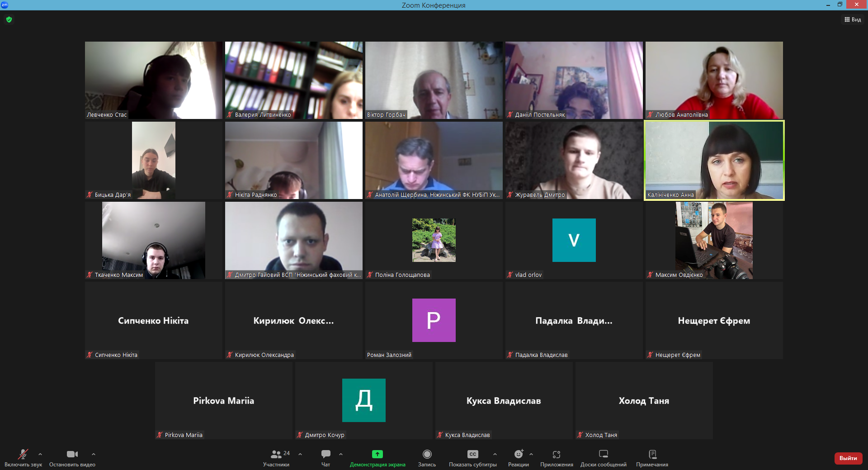Select Ткаченко Максим video tile
The width and height of the screenshot is (868, 470).
[x=154, y=241]
